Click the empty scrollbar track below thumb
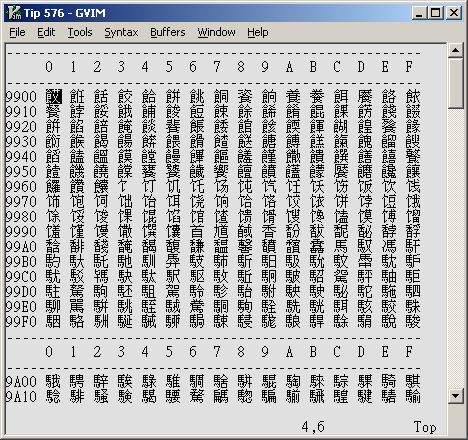Image resolution: width=468 pixels, height=440 pixels. [x=455, y=248]
